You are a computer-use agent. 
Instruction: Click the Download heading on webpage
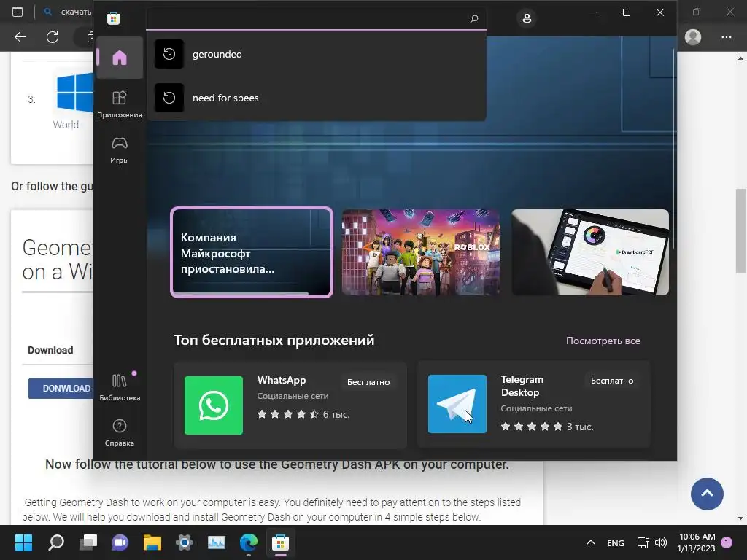click(x=50, y=350)
